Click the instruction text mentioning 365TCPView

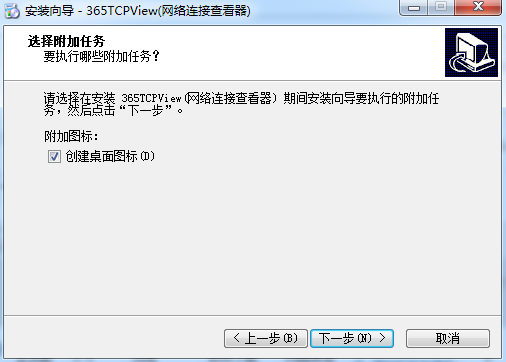point(241,104)
